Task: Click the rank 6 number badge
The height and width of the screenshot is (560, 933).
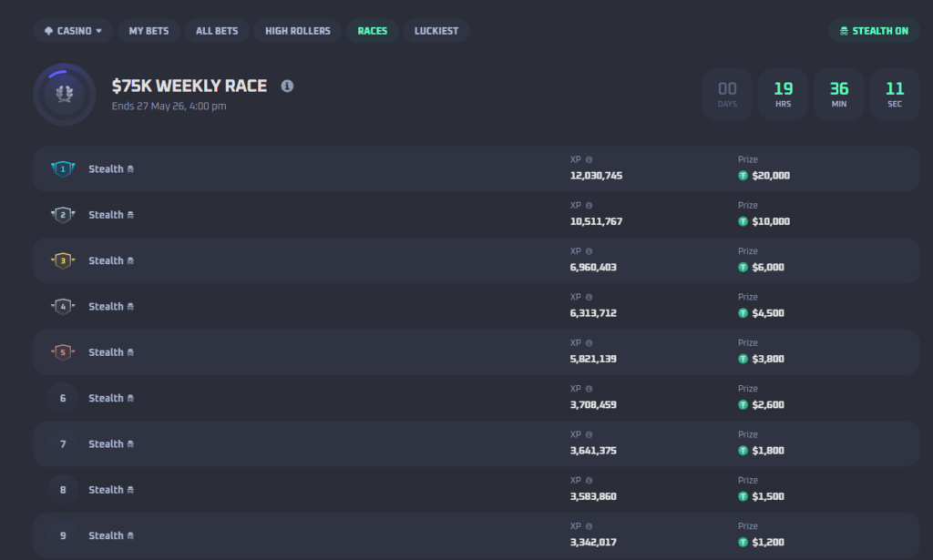Action: (63, 398)
